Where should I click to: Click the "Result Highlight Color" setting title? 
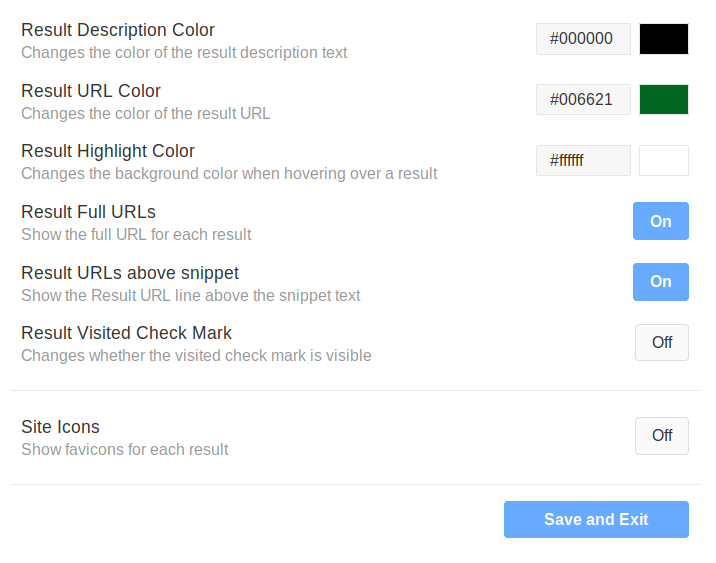(x=108, y=151)
